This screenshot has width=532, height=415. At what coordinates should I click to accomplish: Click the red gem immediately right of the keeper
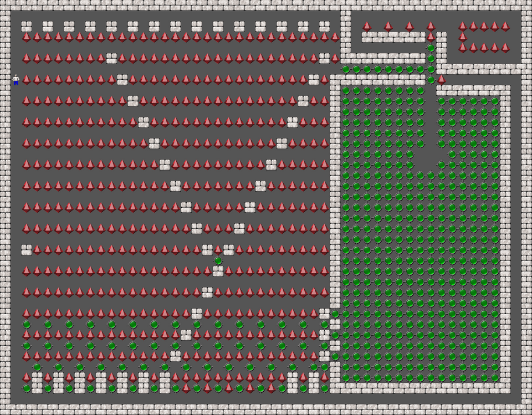tap(27, 80)
